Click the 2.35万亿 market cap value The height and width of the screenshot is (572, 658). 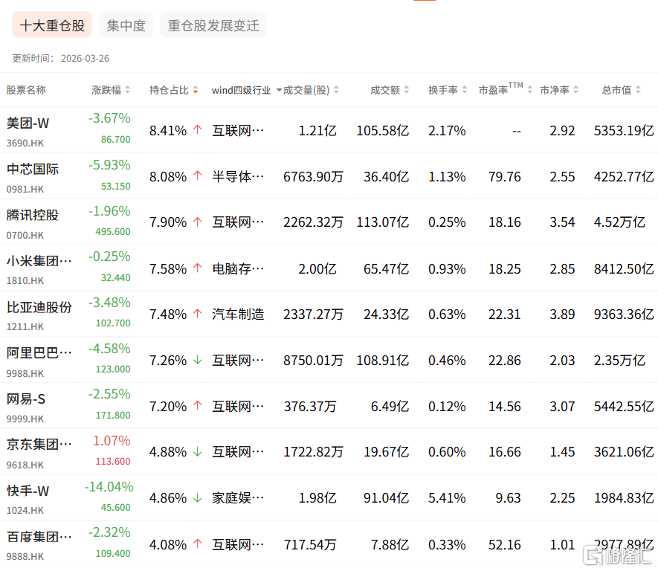pyautogui.click(x=619, y=360)
